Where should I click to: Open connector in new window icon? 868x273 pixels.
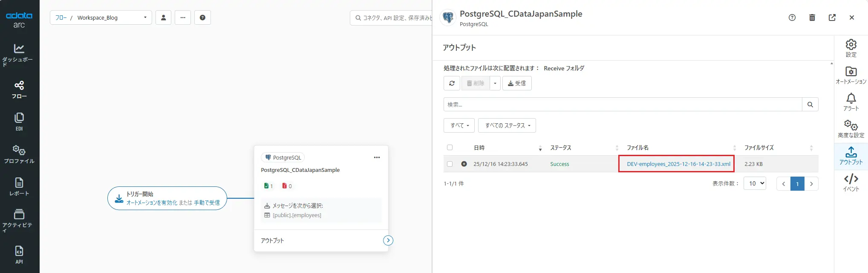(x=832, y=17)
